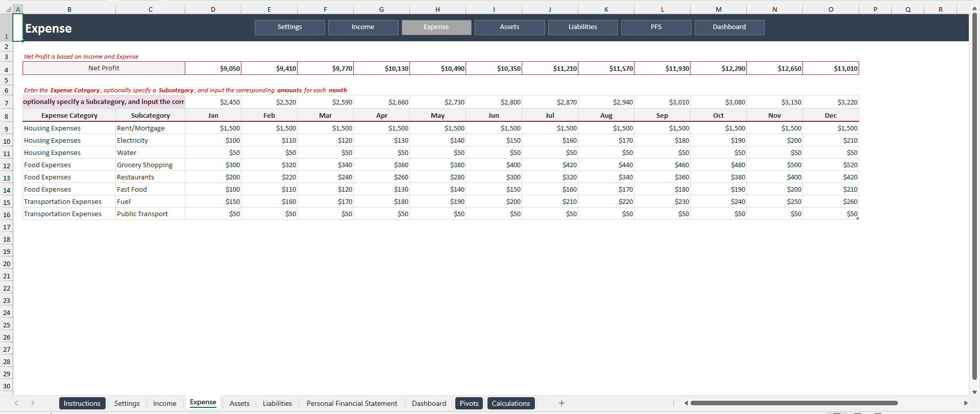Click the Select All corner triangle
This screenshot has height=414, width=980.
coord(8,9)
